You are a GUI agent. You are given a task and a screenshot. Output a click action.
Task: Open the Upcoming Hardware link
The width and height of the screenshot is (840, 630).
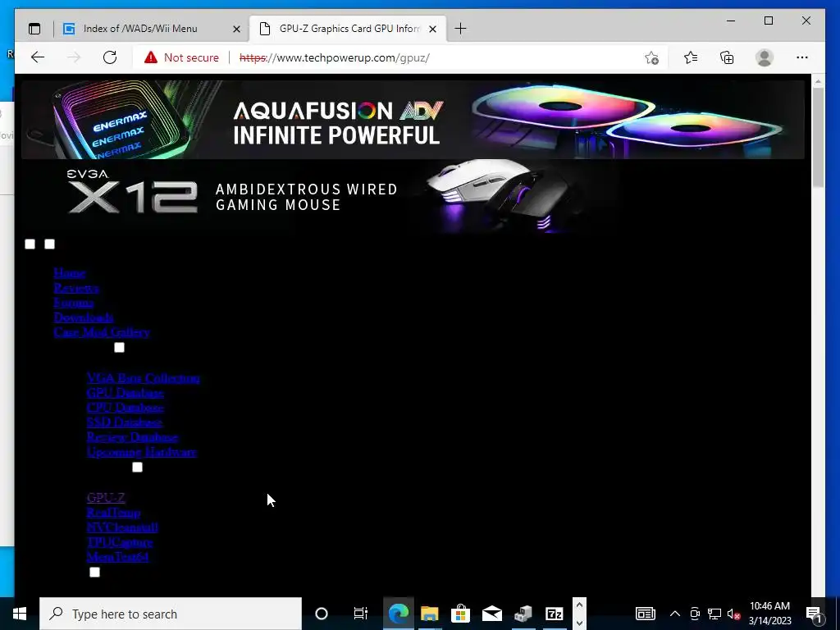(x=141, y=452)
